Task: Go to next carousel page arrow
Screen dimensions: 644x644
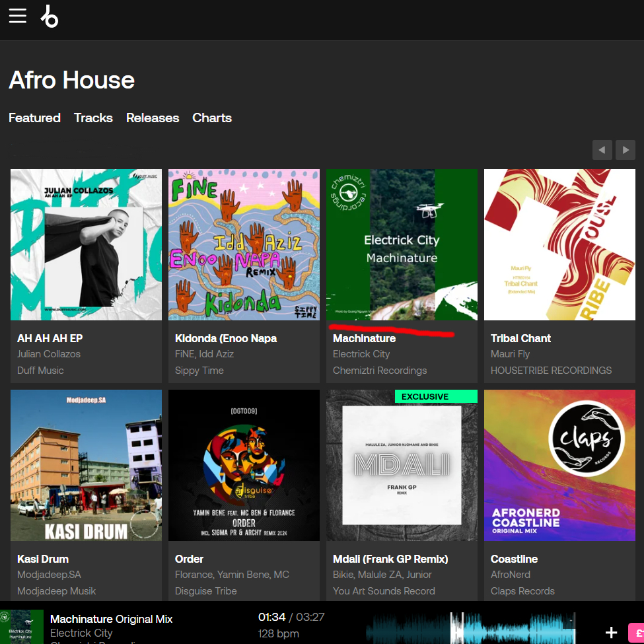Action: coord(626,150)
